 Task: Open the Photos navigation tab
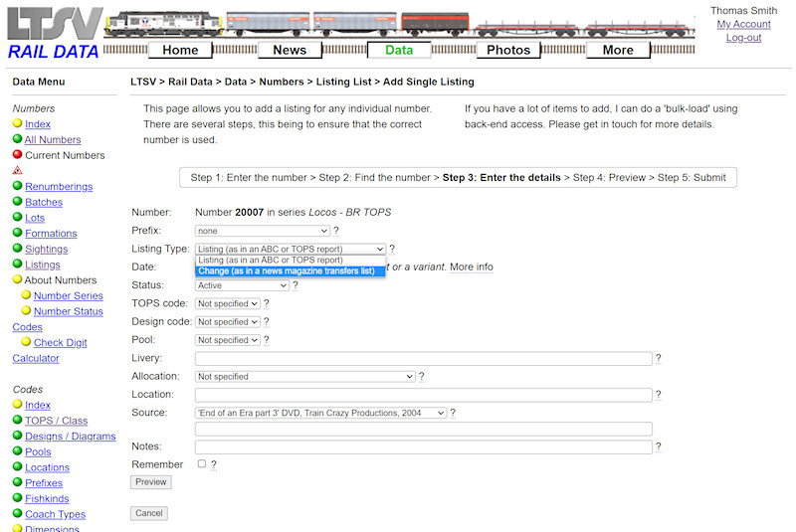coord(508,50)
